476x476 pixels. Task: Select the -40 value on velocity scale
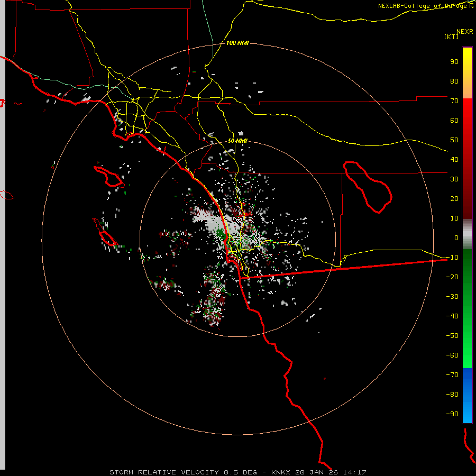[452, 316]
